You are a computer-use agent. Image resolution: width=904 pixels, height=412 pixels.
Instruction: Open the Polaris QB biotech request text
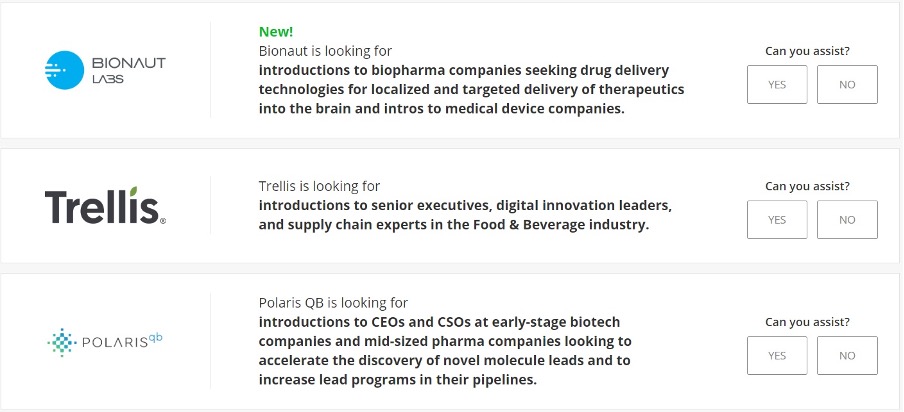point(445,351)
